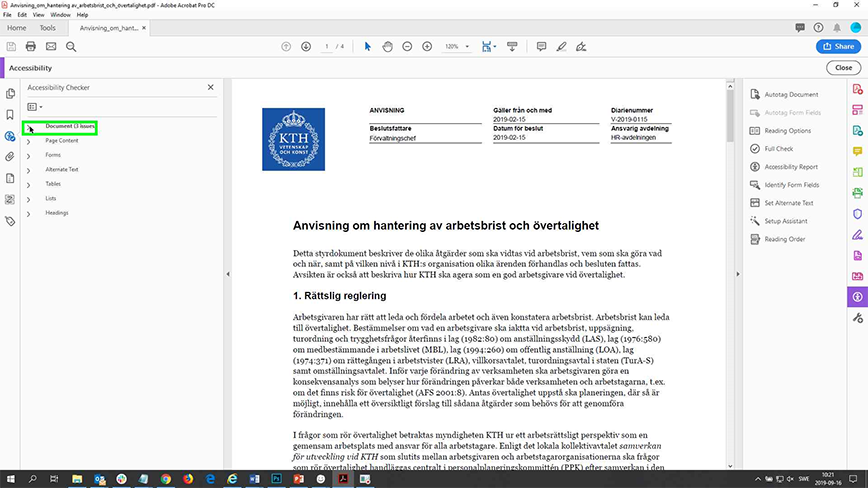Click the Save file icon
Image resolution: width=868 pixels, height=488 pixels.
11,46
